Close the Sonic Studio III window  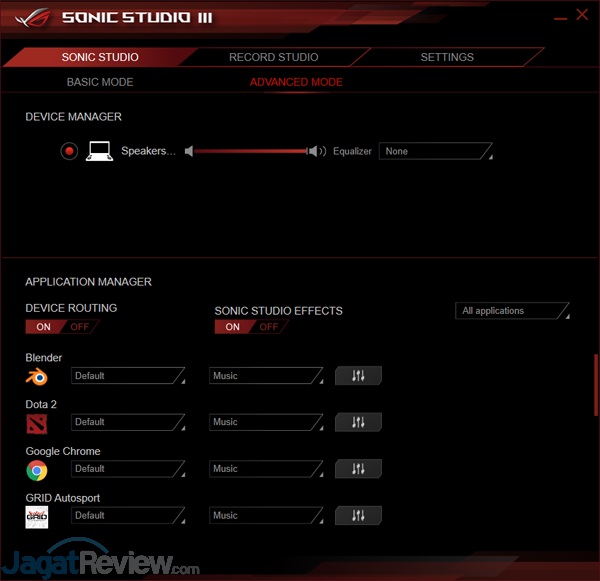point(582,15)
